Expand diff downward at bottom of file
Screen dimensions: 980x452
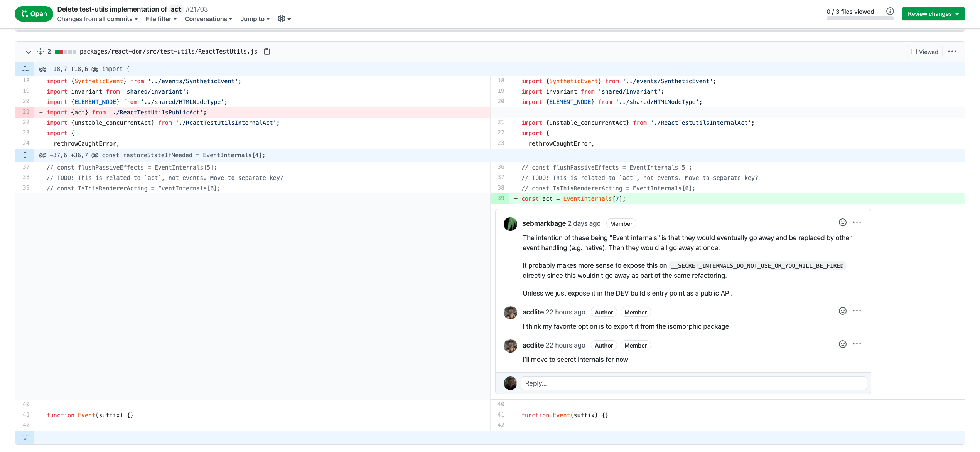[25, 437]
